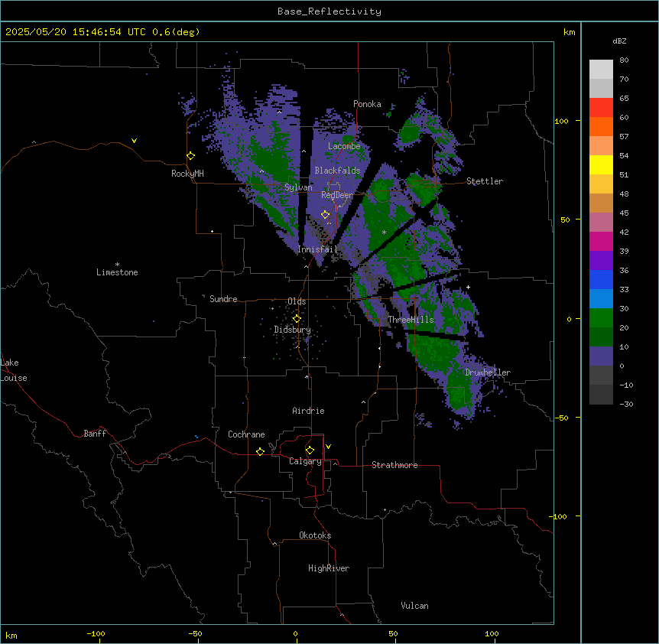The height and width of the screenshot is (644, 659).
Task: Click the Limestone label
Action: 117,272
